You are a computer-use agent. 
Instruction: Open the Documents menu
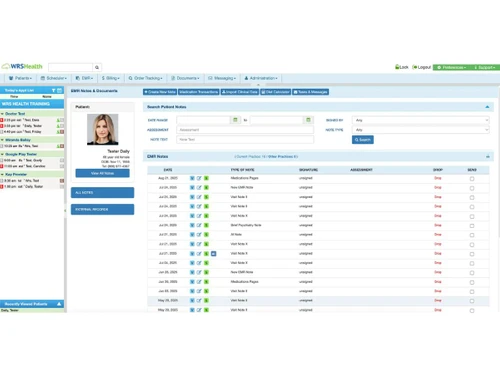point(185,78)
